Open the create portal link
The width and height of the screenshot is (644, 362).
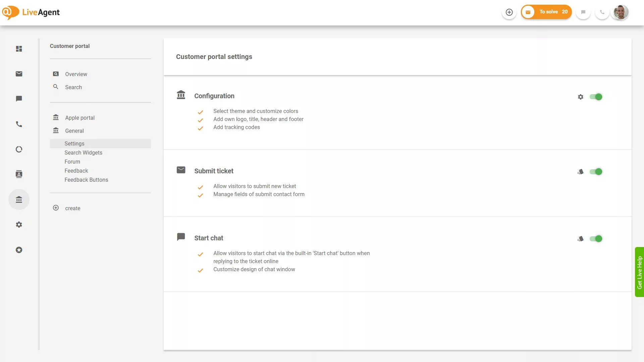pyautogui.click(x=72, y=208)
